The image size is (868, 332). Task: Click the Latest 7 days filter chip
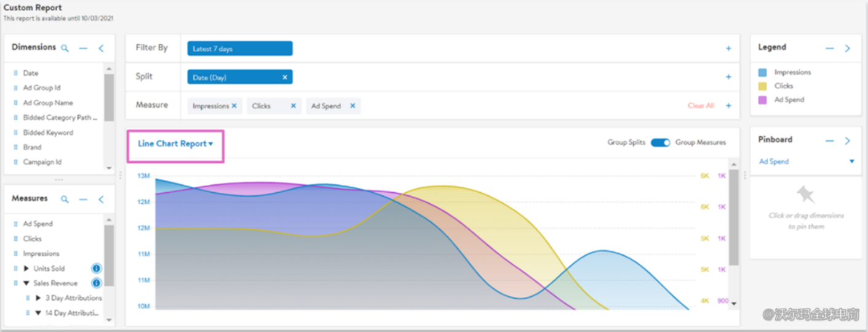pyautogui.click(x=240, y=49)
